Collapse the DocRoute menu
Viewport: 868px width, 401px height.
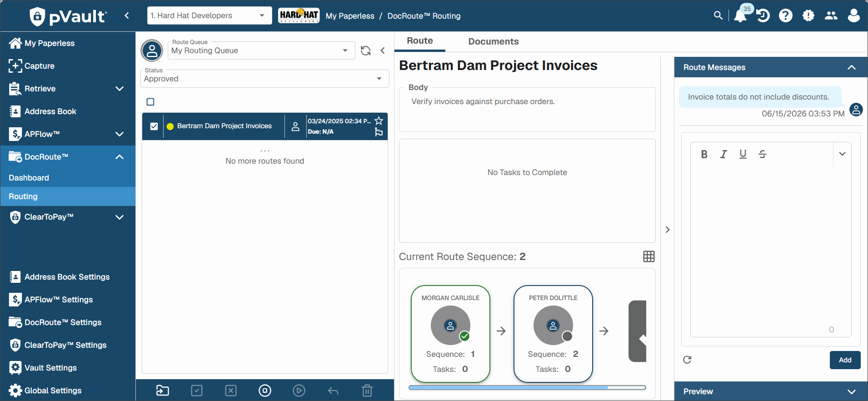tap(120, 157)
